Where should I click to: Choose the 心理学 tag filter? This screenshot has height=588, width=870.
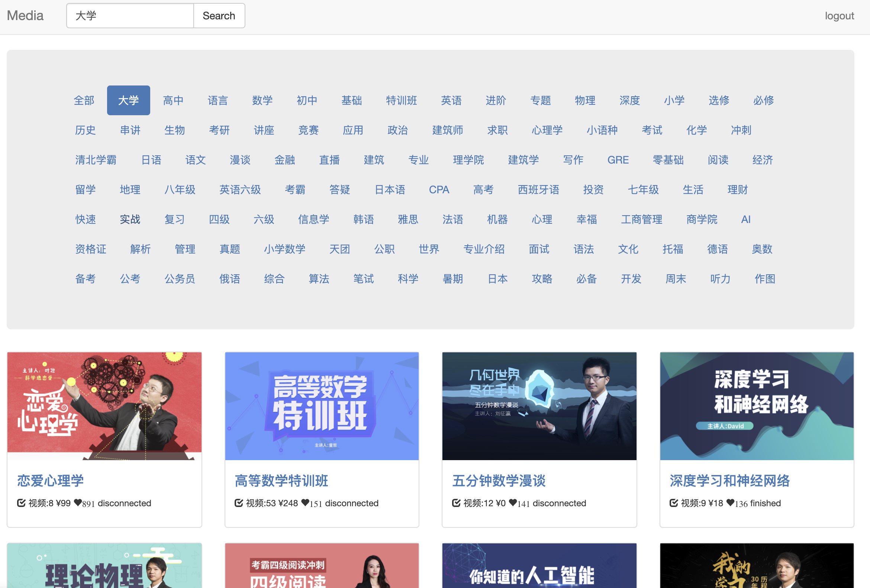(547, 130)
